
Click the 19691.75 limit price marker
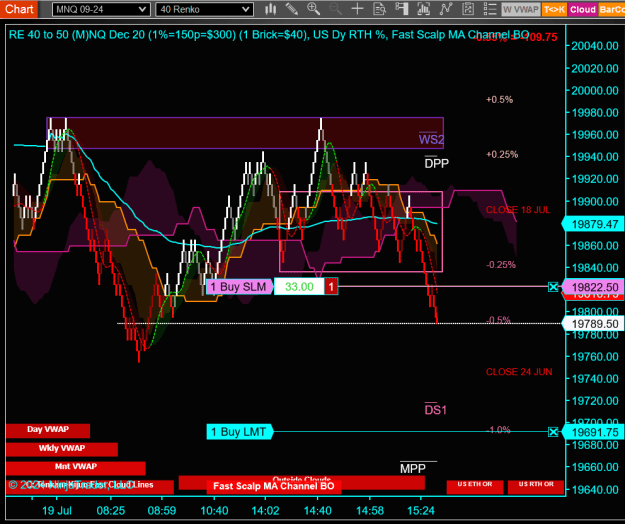(x=593, y=432)
